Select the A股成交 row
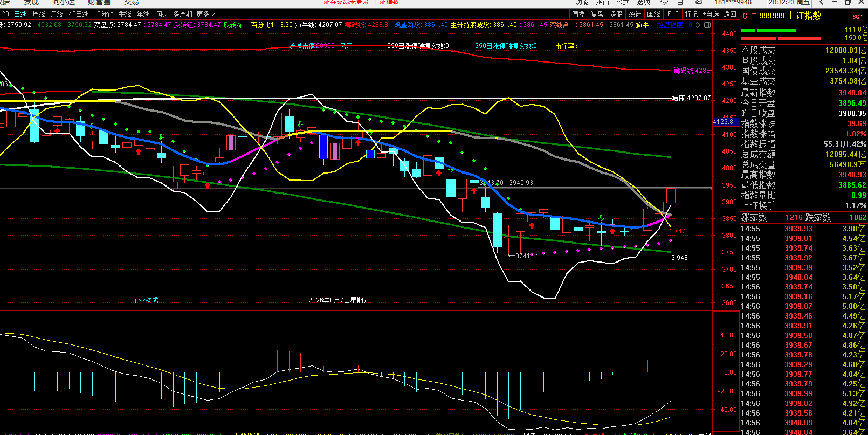868x435 pixels. tap(803, 50)
